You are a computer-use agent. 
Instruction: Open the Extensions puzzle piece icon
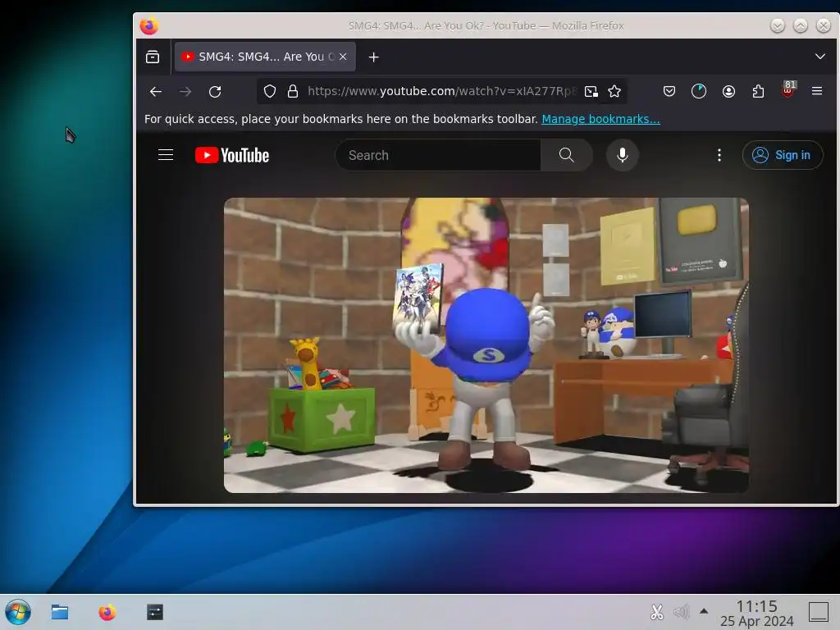(x=758, y=92)
